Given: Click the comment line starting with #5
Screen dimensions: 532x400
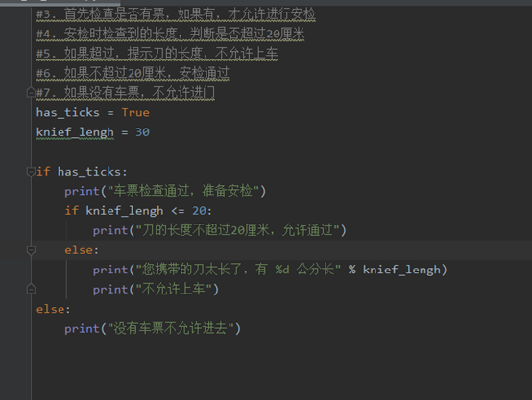Looking at the screenshot, I should [x=157, y=53].
